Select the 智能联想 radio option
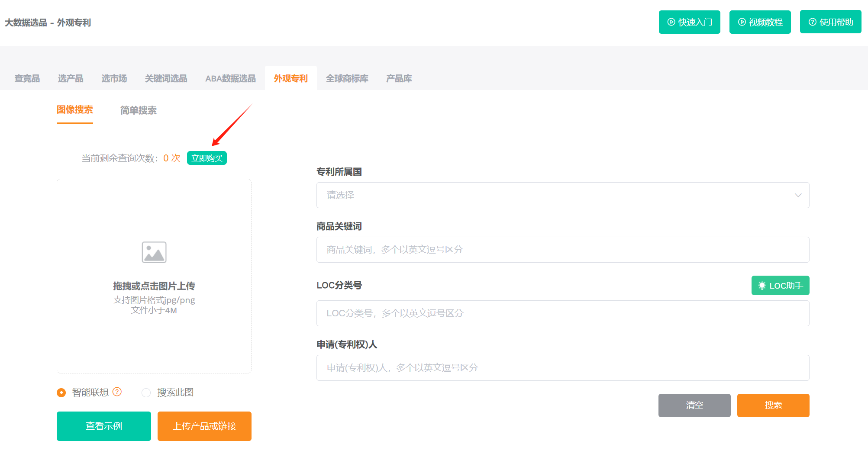 (61, 392)
